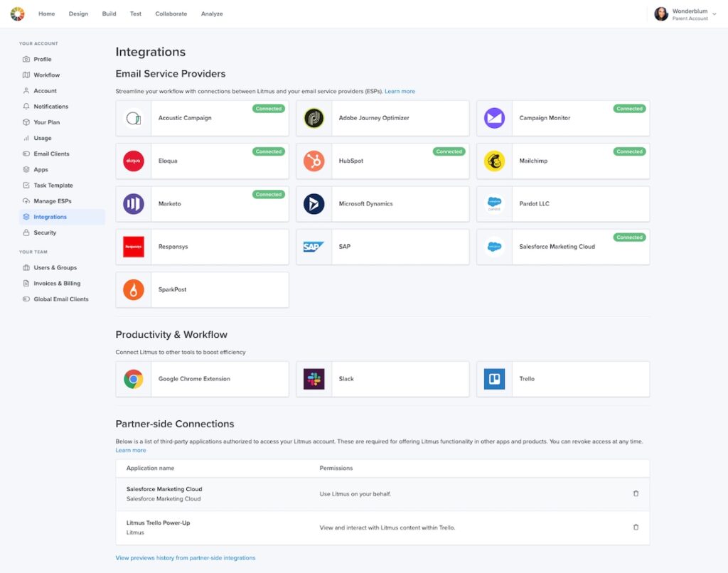Viewport: 728px width, 573px height.
Task: Select the SAP integration tile
Action: [382, 247]
